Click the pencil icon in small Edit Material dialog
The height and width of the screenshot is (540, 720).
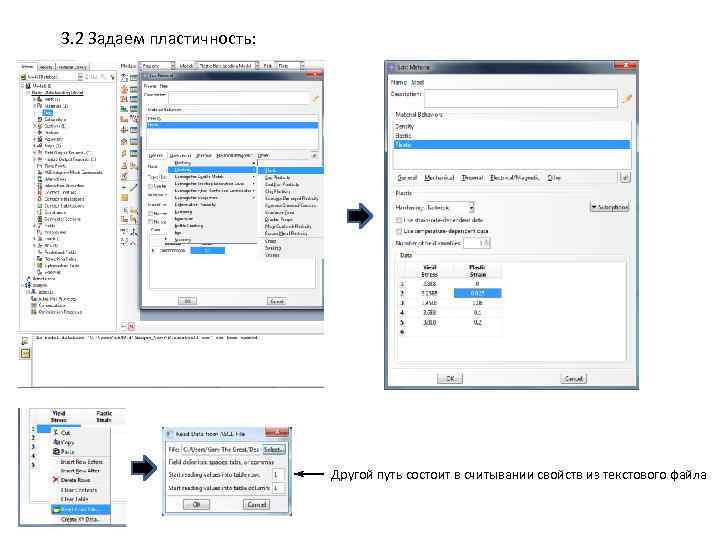[x=315, y=98]
